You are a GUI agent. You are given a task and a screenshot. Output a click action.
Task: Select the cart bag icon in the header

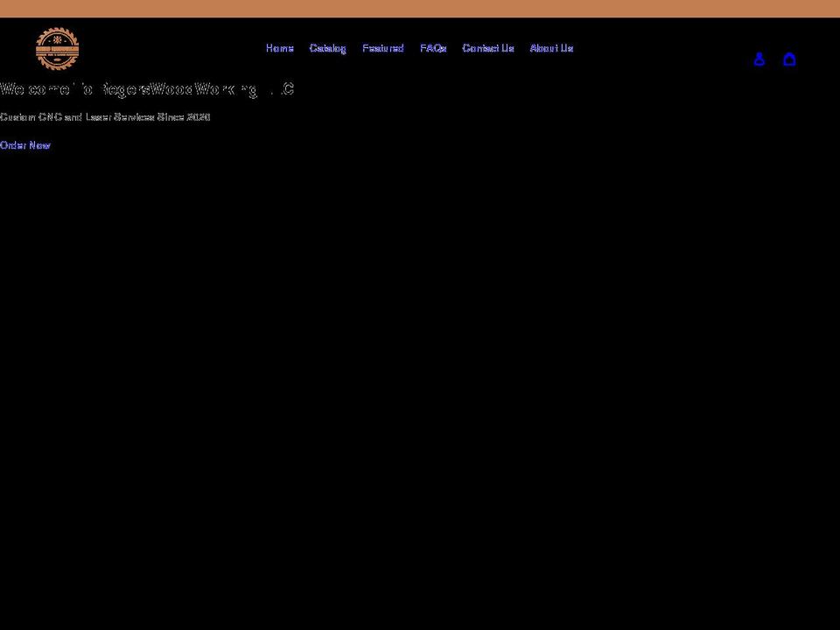coord(790,59)
